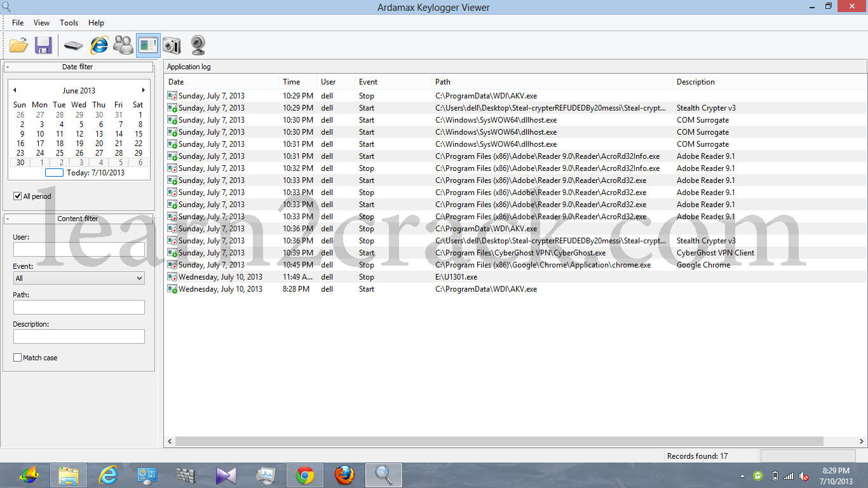Image resolution: width=868 pixels, height=488 pixels.
Task: Click the taskbar magnifier Keylogger Viewer icon
Action: 384,475
